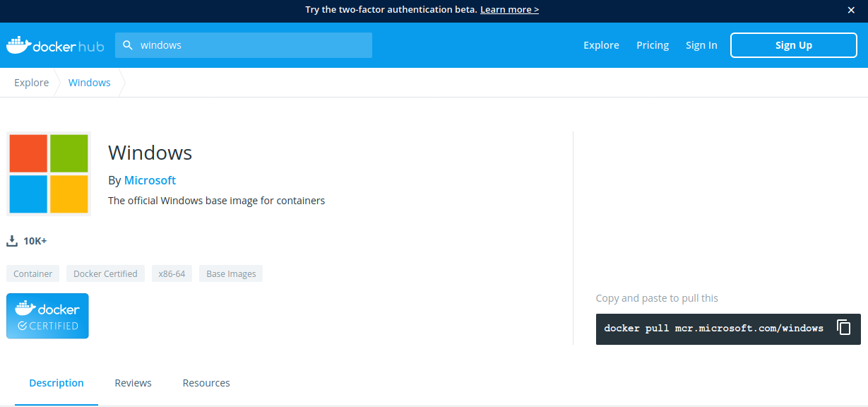868x407 pixels.
Task: Click the download count icon
Action: [x=12, y=241]
